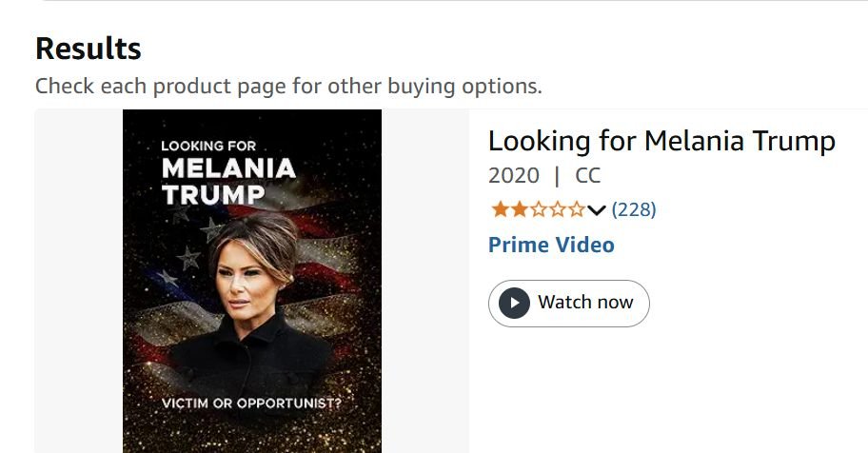Viewport: 868px width, 453px height.
Task: Select the Results heading text
Action: 89,48
